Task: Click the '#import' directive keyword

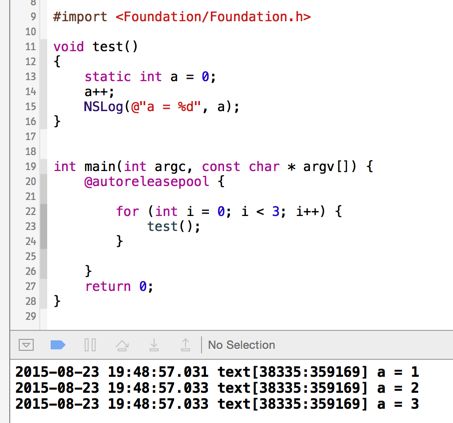Action: coord(80,17)
